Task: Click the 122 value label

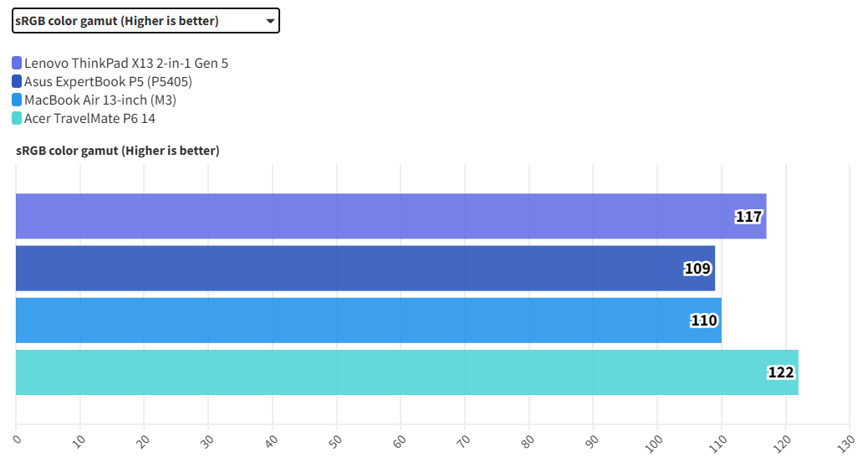Action: point(780,372)
